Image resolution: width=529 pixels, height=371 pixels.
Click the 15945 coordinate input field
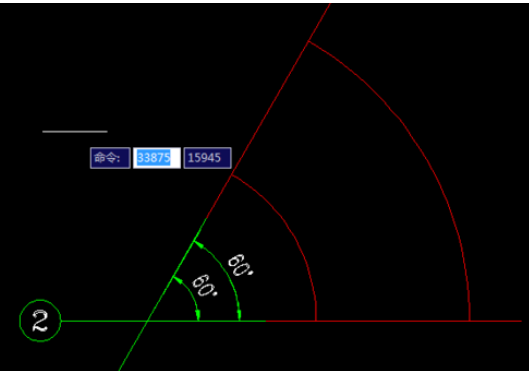(207, 158)
